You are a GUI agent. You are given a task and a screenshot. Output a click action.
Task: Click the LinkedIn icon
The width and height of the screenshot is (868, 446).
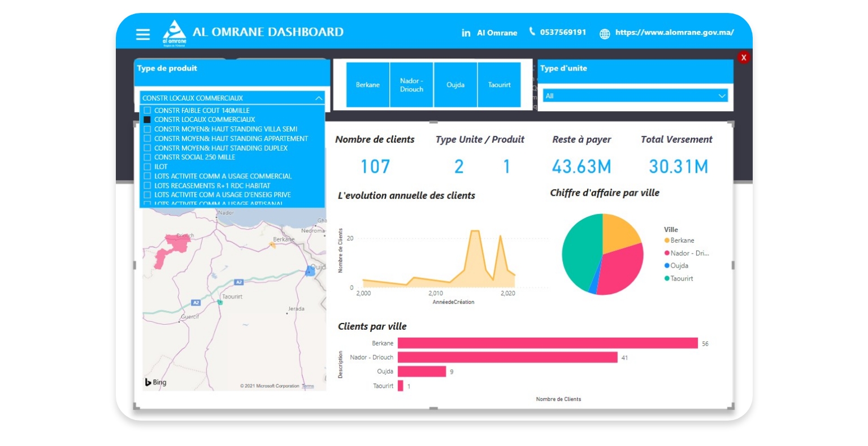pos(466,33)
